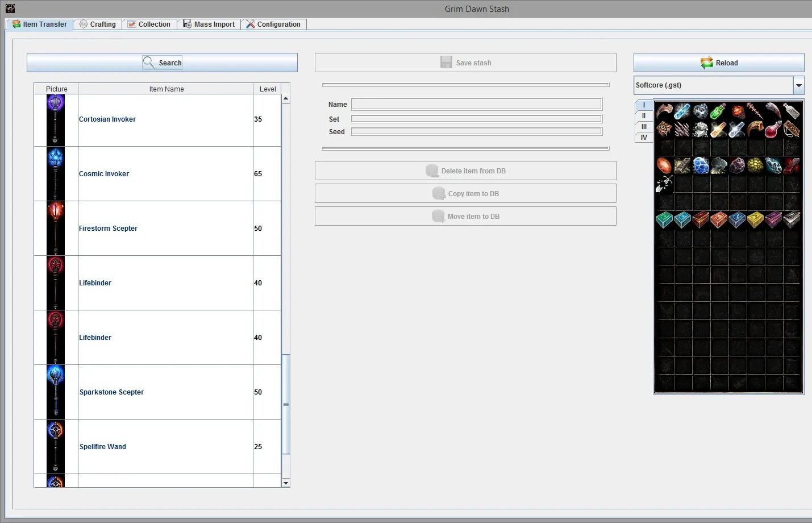
Task: Pick the green potion bottle in stash
Action: point(719,111)
